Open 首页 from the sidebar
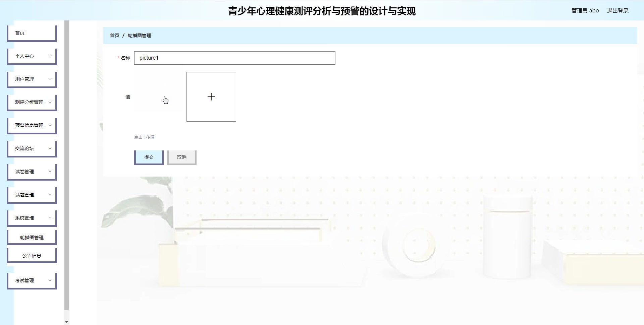The image size is (644, 325). (32, 32)
